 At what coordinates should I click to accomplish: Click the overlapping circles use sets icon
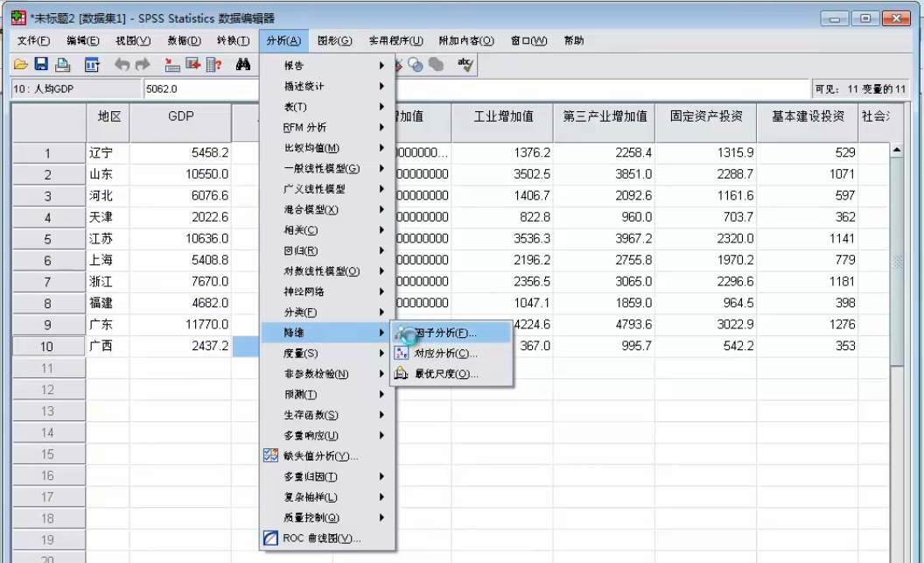416,64
